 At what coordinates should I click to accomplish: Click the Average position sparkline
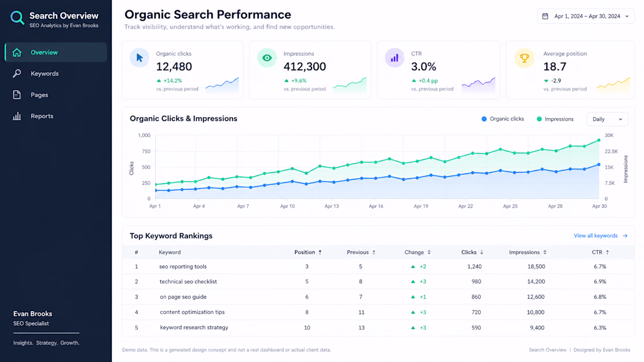tap(613, 85)
